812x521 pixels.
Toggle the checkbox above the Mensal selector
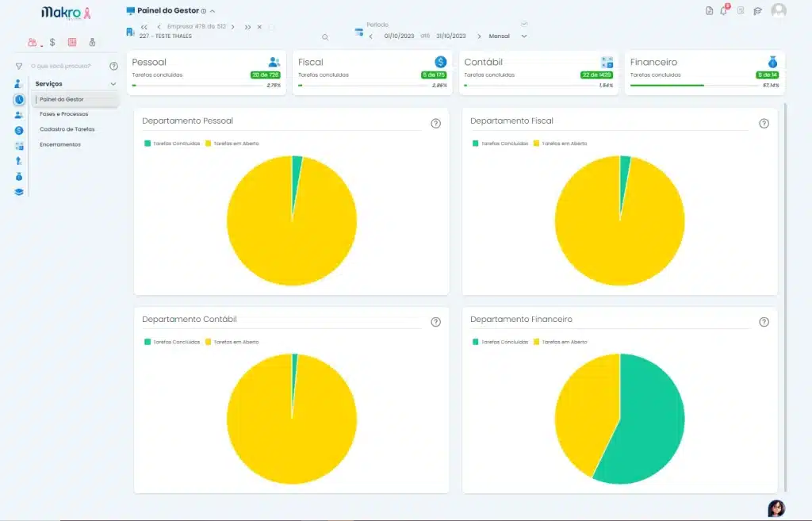(524, 24)
